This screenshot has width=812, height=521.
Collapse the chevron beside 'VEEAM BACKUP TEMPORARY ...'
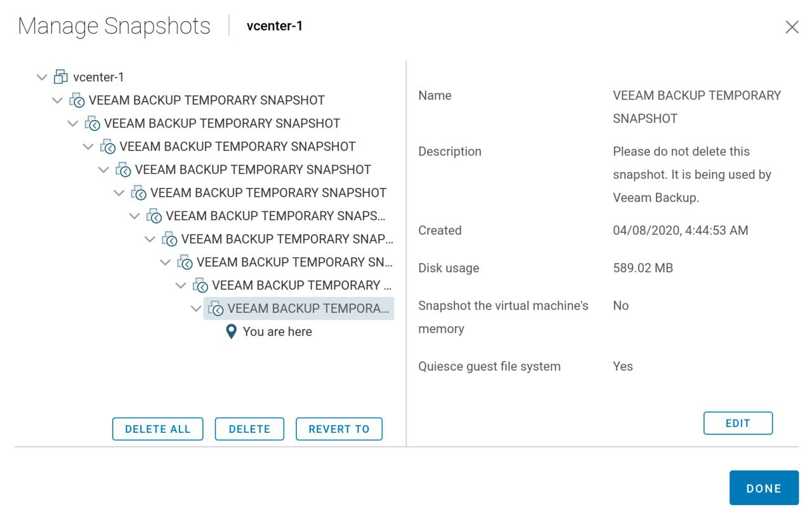181,286
